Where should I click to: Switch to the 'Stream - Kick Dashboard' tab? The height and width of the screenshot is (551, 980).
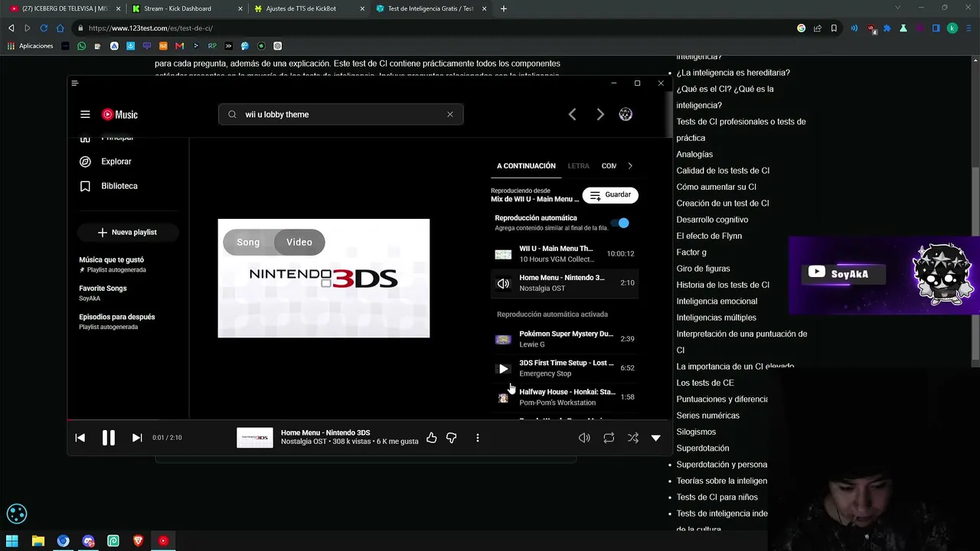186,8
